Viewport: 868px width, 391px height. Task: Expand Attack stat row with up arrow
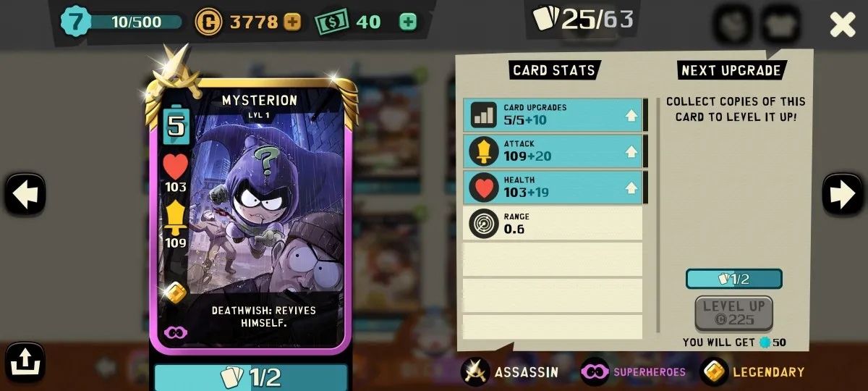pos(631,151)
